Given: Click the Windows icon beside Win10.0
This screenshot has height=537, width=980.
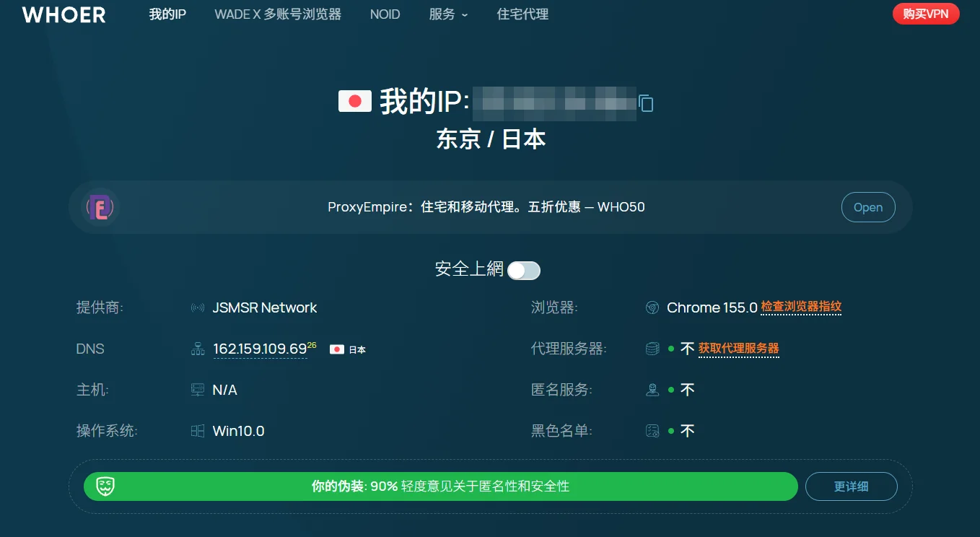Looking at the screenshot, I should click(x=198, y=432).
